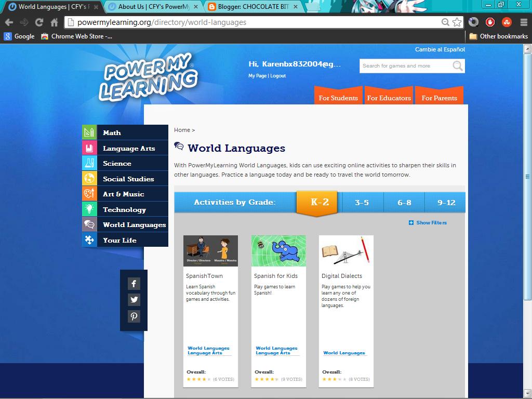Open the Digital Dialects thumbnail image
Image resolution: width=532 pixels, height=399 pixels.
(346, 251)
